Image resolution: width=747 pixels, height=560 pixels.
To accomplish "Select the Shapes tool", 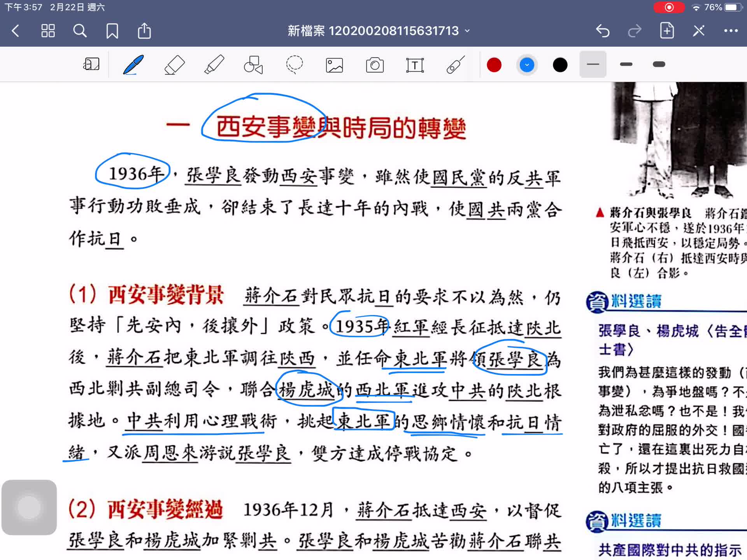I will coord(254,65).
